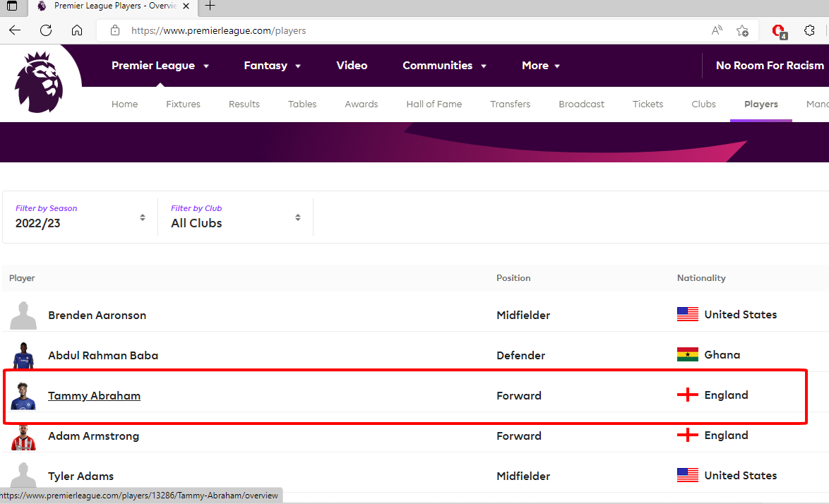This screenshot has height=504, width=829.
Task: Open the Video section
Action: click(352, 66)
